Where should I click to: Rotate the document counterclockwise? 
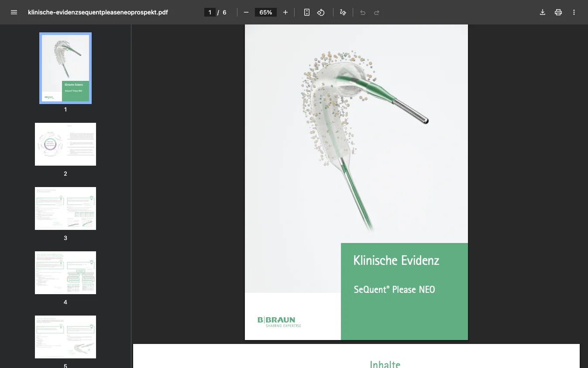click(321, 12)
